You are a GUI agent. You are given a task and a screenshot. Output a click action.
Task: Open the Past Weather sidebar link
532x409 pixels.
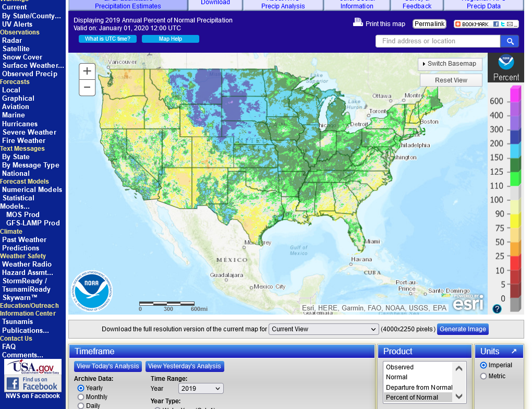(25, 239)
